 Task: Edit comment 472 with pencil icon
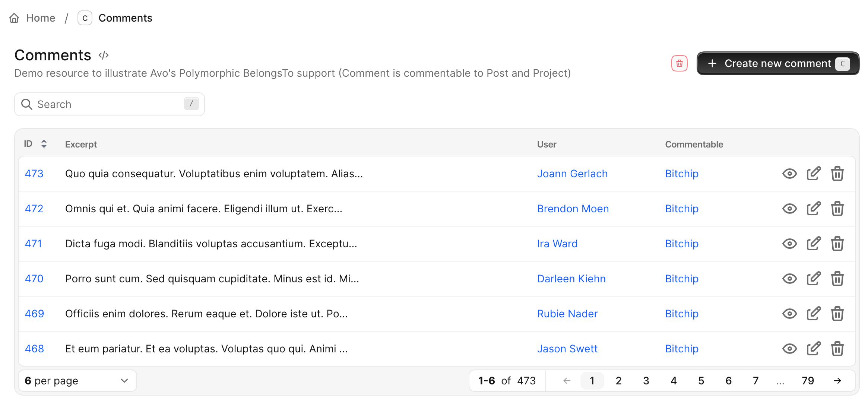[x=814, y=209]
